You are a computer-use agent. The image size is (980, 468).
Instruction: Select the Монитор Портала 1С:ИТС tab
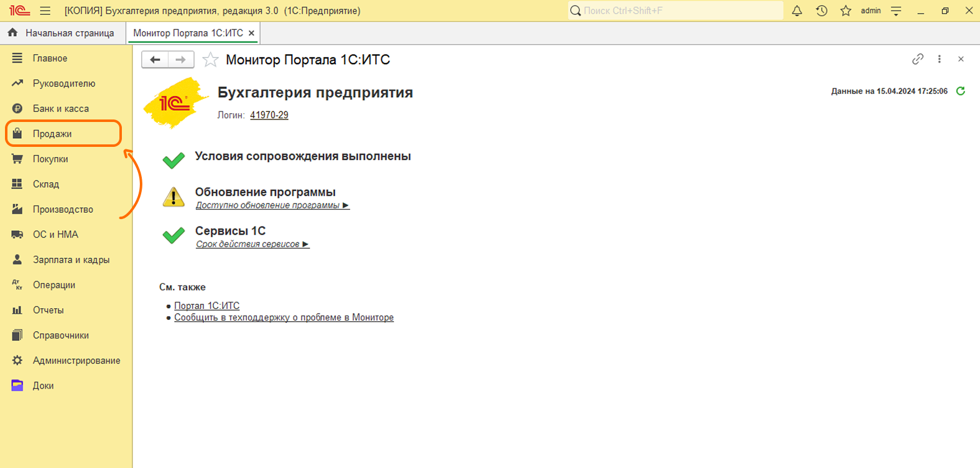point(188,33)
